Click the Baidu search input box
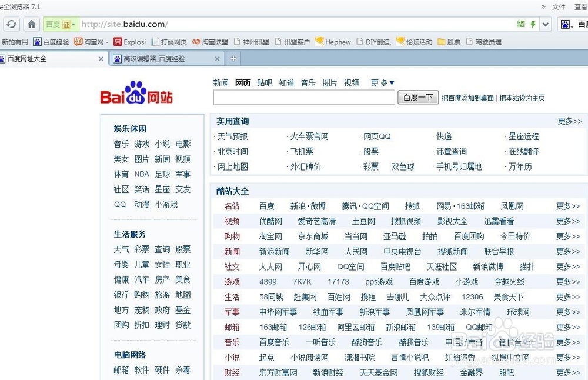The width and height of the screenshot is (588, 380). pyautogui.click(x=304, y=98)
